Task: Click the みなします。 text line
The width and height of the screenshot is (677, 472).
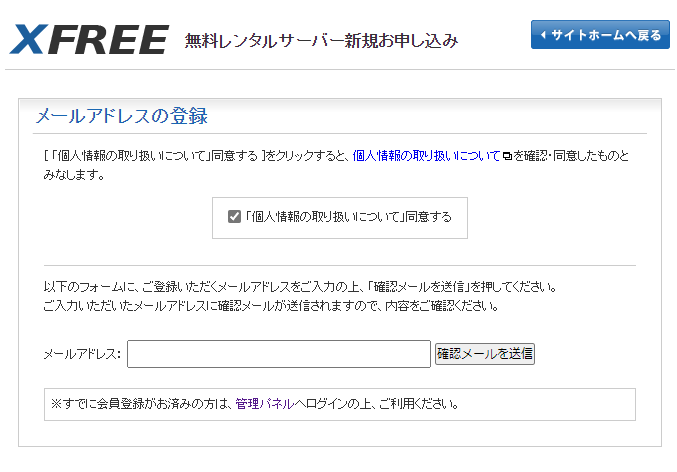Action: pyautogui.click(x=74, y=174)
